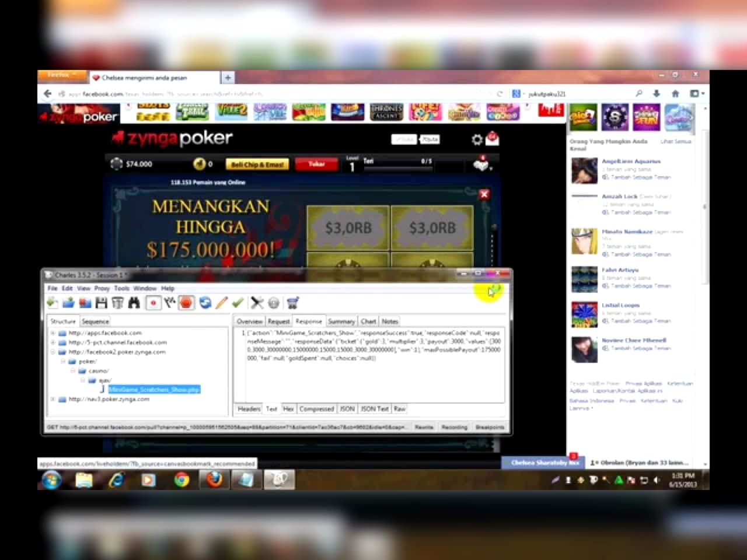Viewport: 747px width, 560px height.
Task: Collapse the facebook2.poker.zynga.com tree node
Action: (x=53, y=352)
